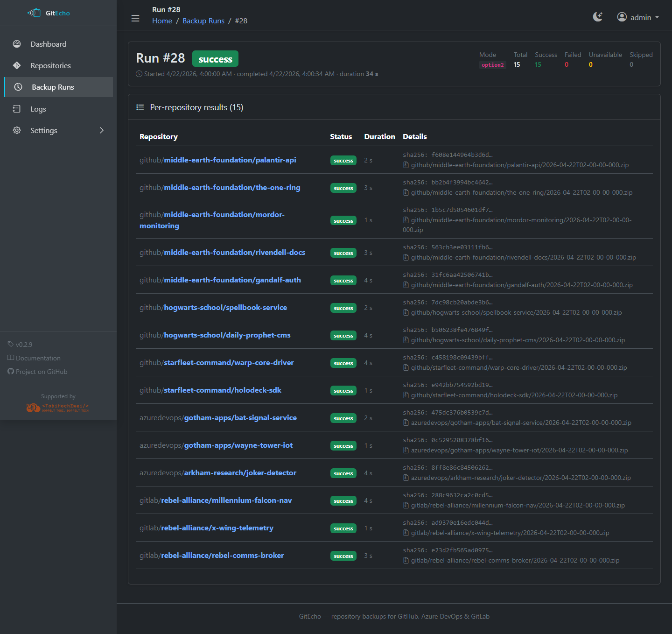The height and width of the screenshot is (634, 672).
Task: Toggle dark mode moon icon
Action: click(x=597, y=17)
